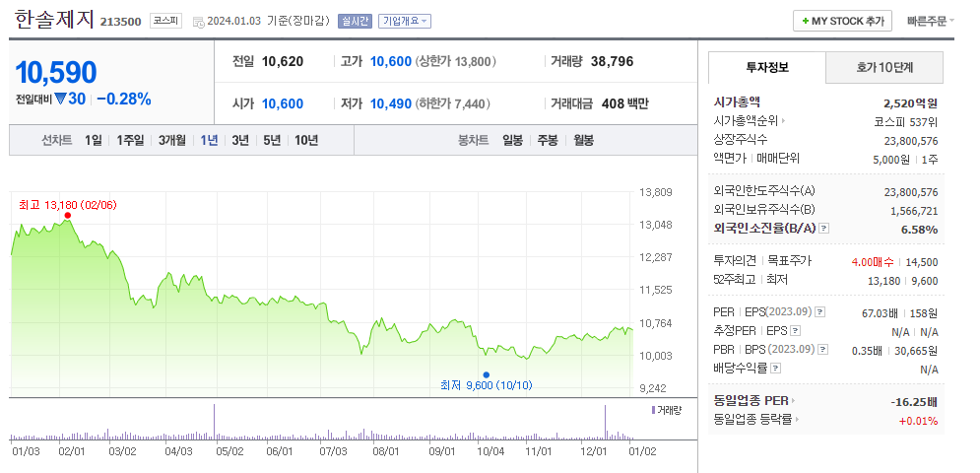Click the tall volume bar near 05/02
This screenshot has height=473, width=980.
(215, 423)
